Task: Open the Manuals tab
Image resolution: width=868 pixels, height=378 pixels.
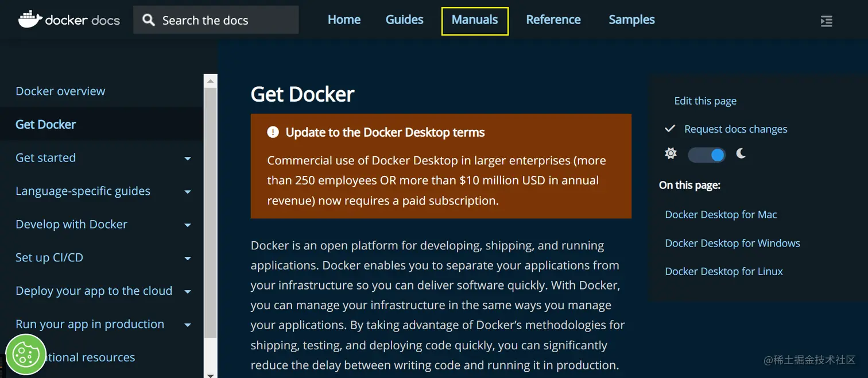Action: click(475, 20)
